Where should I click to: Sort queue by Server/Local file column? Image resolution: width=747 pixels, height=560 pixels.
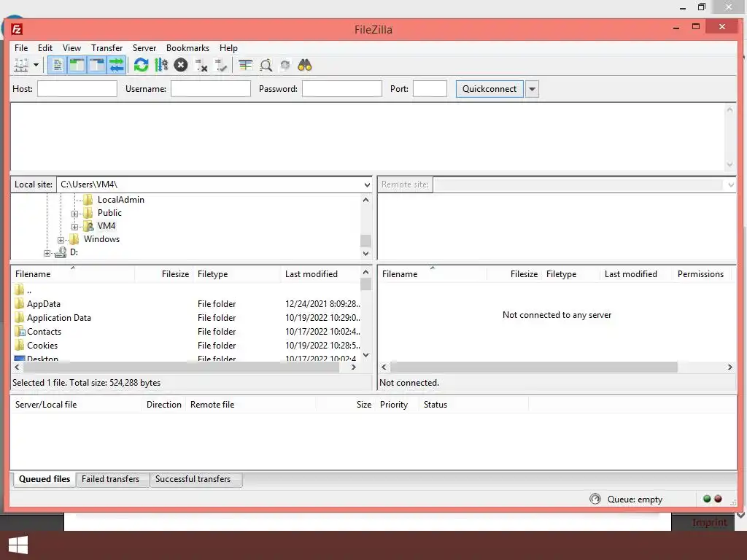click(46, 404)
